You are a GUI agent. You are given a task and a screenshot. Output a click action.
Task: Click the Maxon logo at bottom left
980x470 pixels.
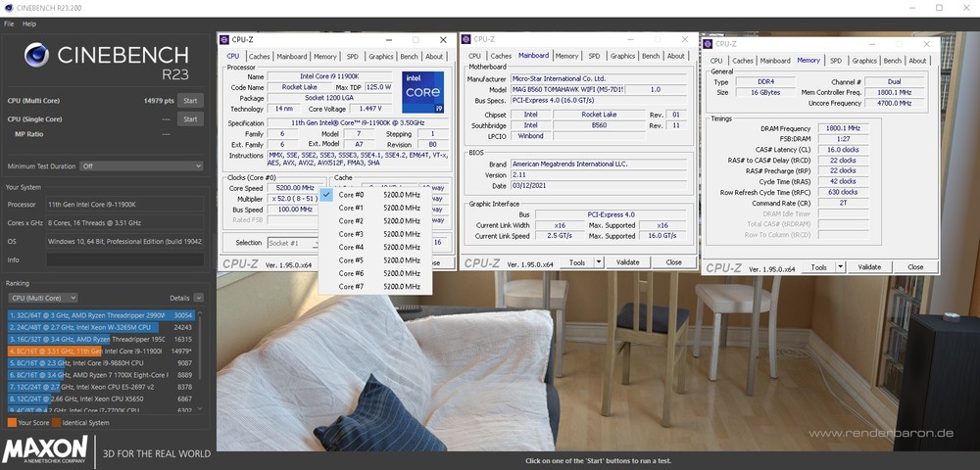46,450
